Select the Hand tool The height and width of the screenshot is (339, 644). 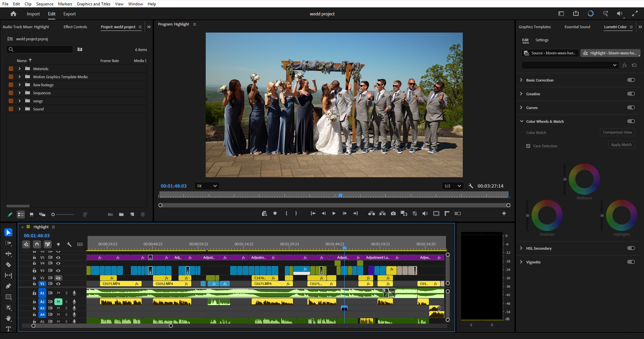coord(8,318)
